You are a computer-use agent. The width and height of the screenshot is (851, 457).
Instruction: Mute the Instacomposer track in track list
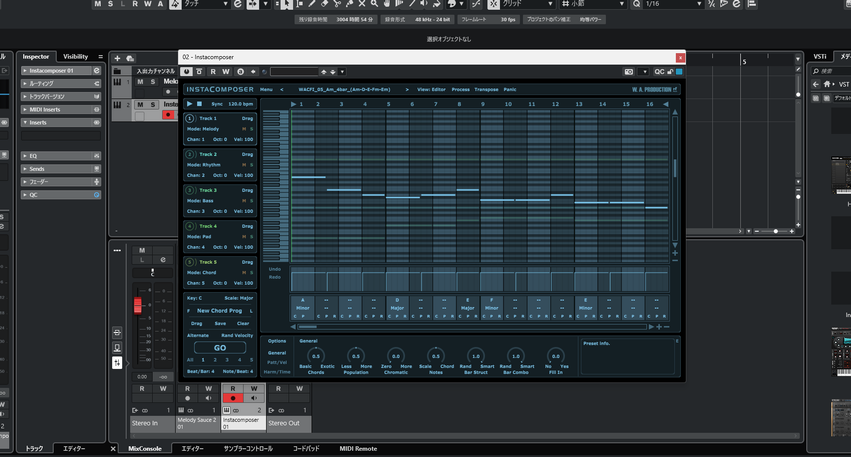tap(141, 104)
